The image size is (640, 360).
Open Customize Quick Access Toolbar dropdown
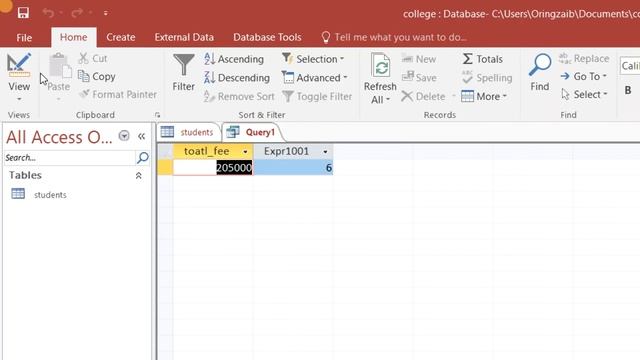pyautogui.click(x=106, y=13)
